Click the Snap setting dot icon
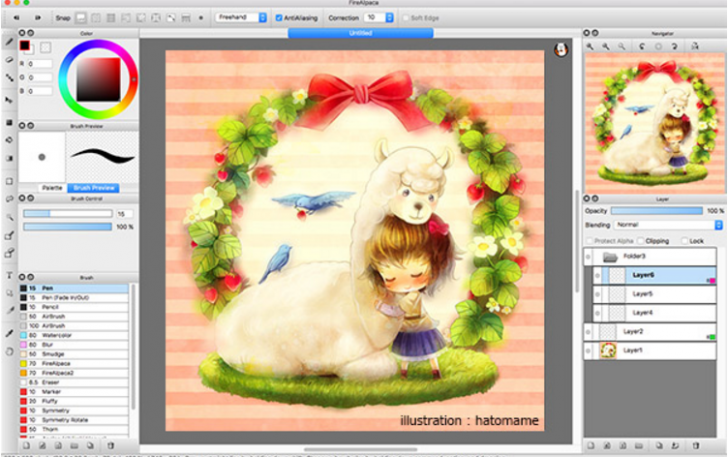The height and width of the screenshot is (457, 728). point(201,18)
